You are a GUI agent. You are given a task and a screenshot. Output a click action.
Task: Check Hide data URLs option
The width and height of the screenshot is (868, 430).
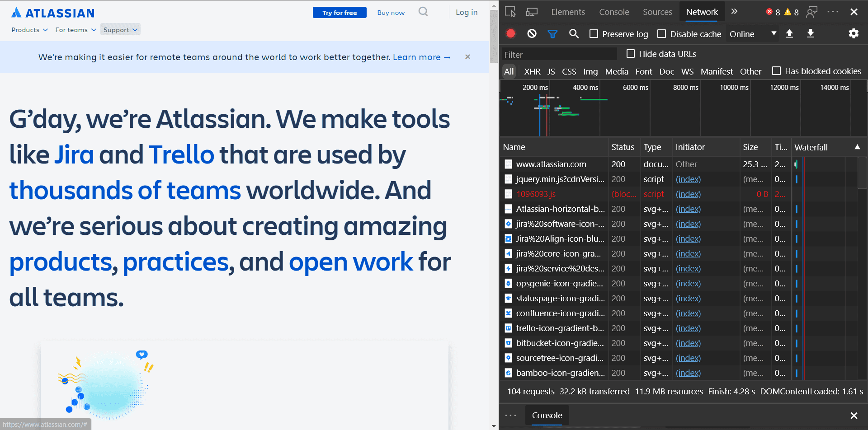pyautogui.click(x=631, y=54)
